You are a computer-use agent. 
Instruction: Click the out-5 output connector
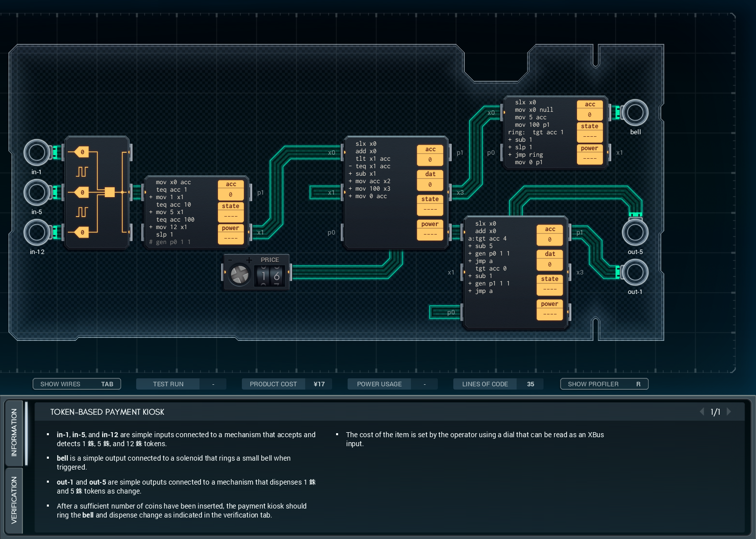pyautogui.click(x=635, y=233)
